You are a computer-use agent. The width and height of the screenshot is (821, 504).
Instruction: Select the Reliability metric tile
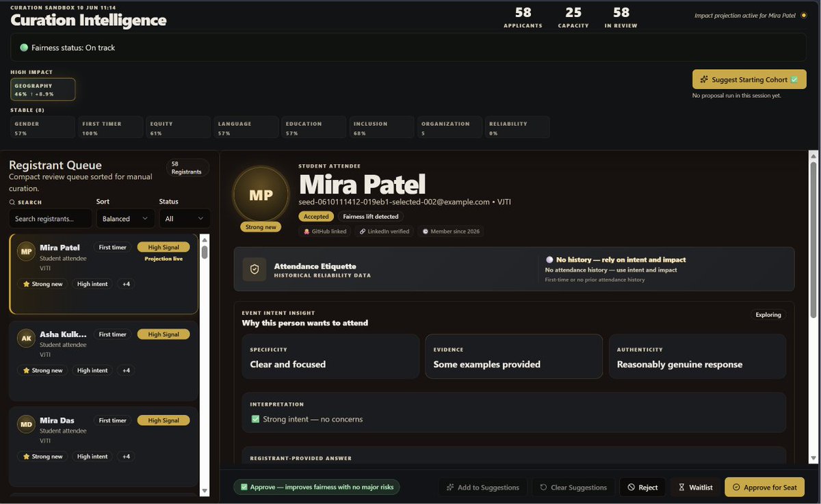pos(517,128)
